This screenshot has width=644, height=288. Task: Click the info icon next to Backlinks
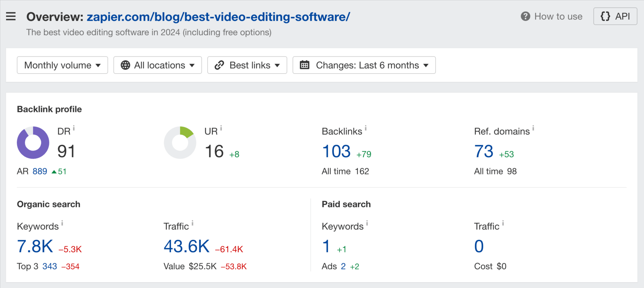pos(366,128)
